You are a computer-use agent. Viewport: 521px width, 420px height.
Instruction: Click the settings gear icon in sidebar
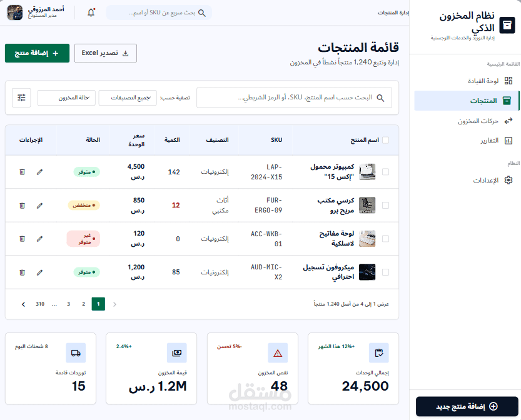[x=508, y=180]
